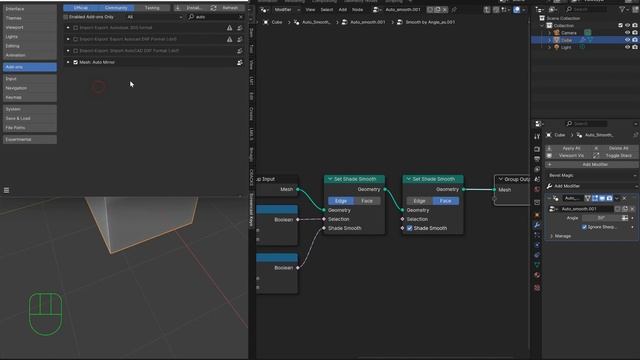Open the node editor View menu

[x=310, y=9]
